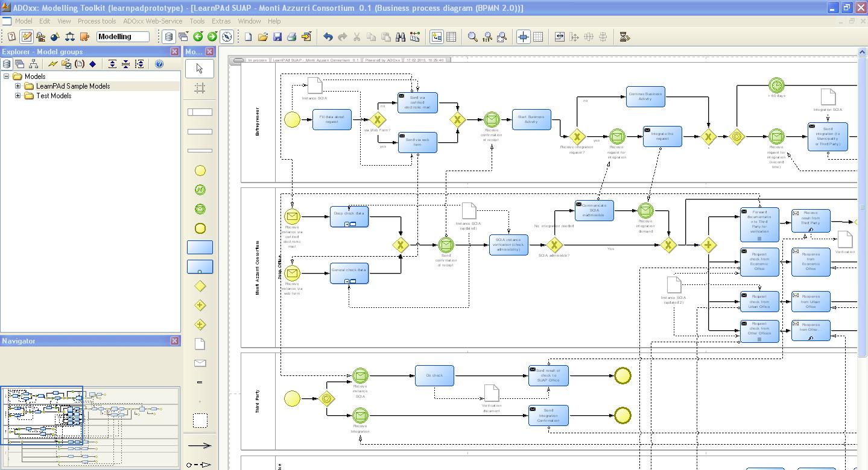This screenshot has height=470, width=868.
Task: Click the green forward arrow toolbar icon
Action: tap(212, 37)
